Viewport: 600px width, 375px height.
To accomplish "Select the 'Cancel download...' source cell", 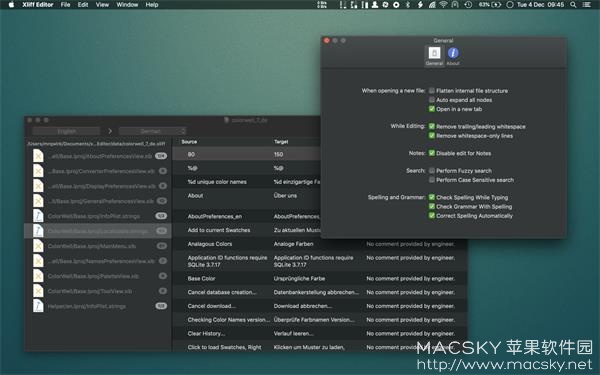I will tap(212, 306).
